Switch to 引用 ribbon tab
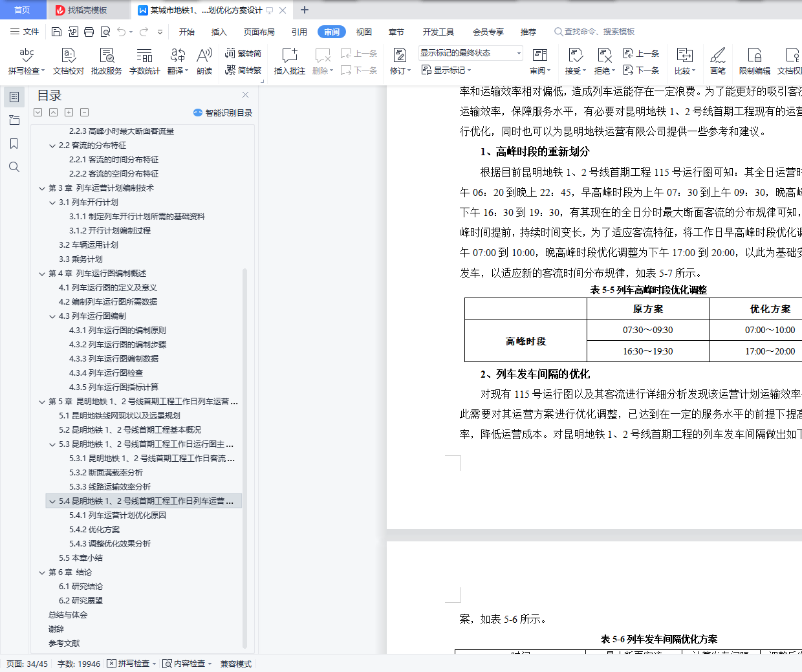 point(299,32)
